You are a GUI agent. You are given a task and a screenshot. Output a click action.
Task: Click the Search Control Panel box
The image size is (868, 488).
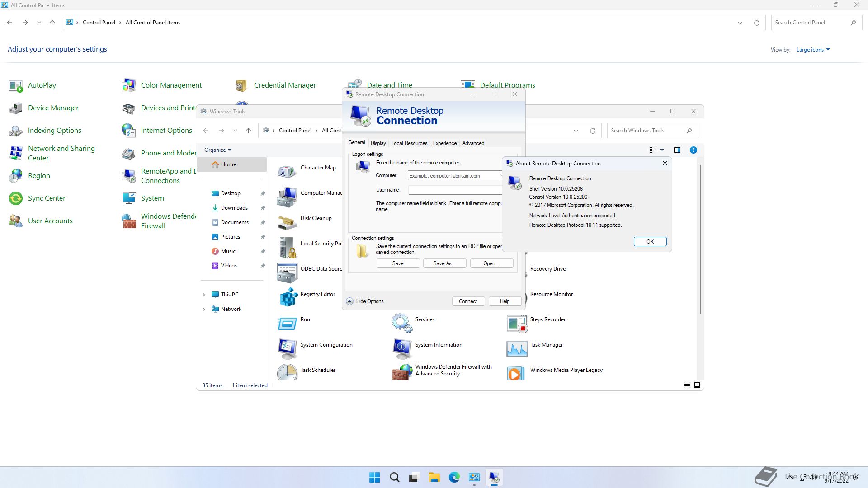click(816, 23)
